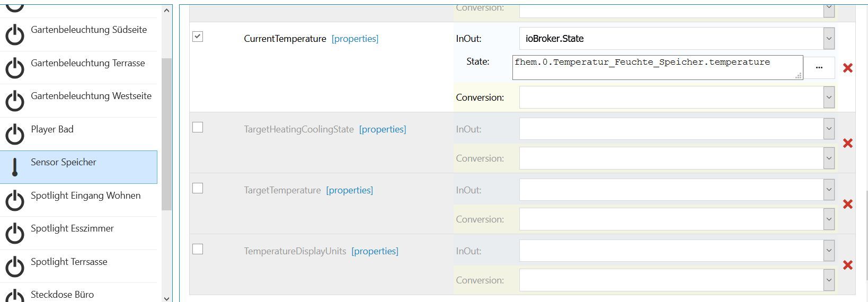Select Gartenbeleuchtung Terrasse in device list
The width and height of the screenshot is (868, 302).
pyautogui.click(x=87, y=63)
